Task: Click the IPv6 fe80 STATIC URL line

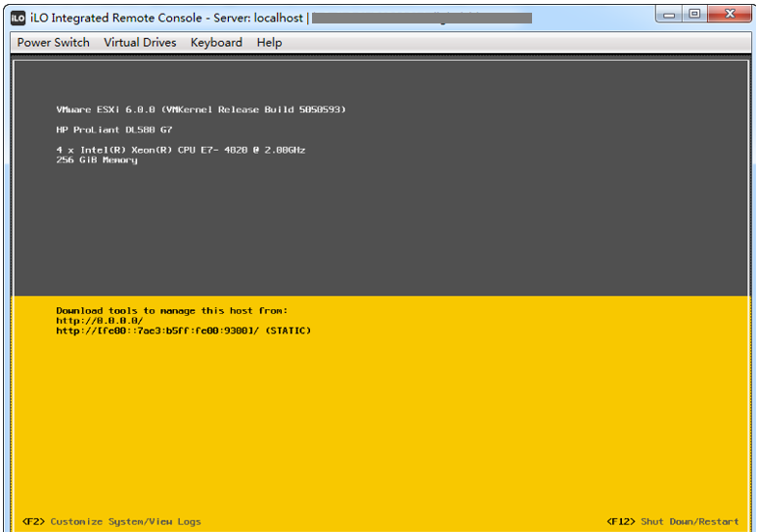Action: [184, 331]
